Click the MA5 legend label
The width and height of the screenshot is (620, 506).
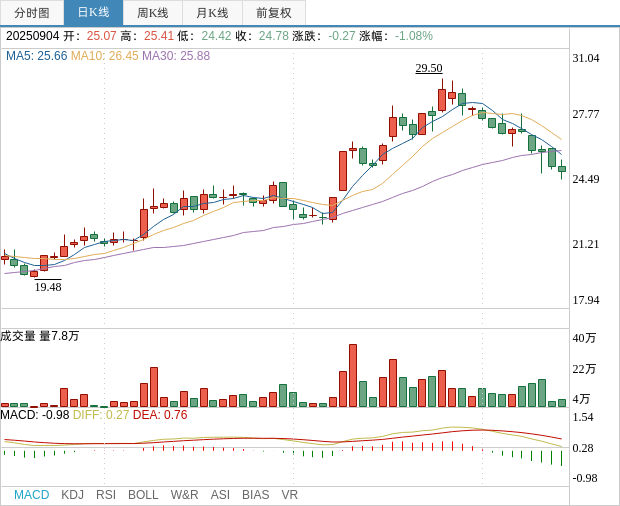36,56
